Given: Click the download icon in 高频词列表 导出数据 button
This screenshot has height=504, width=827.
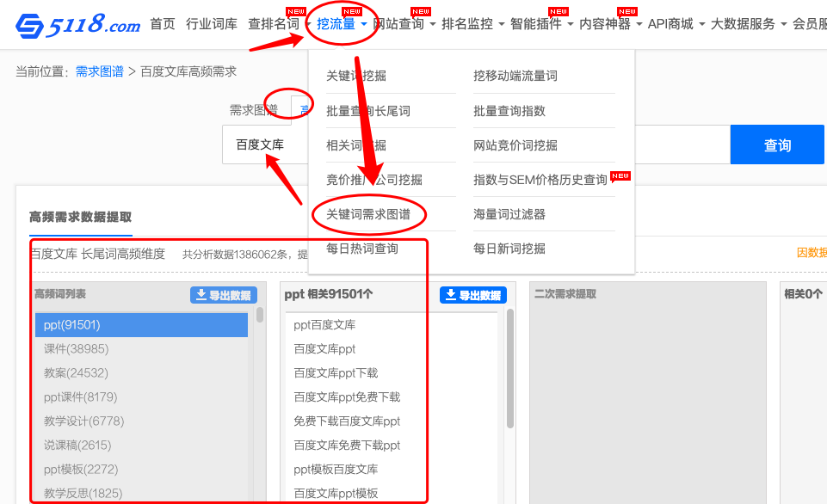Looking at the screenshot, I should point(201,295).
